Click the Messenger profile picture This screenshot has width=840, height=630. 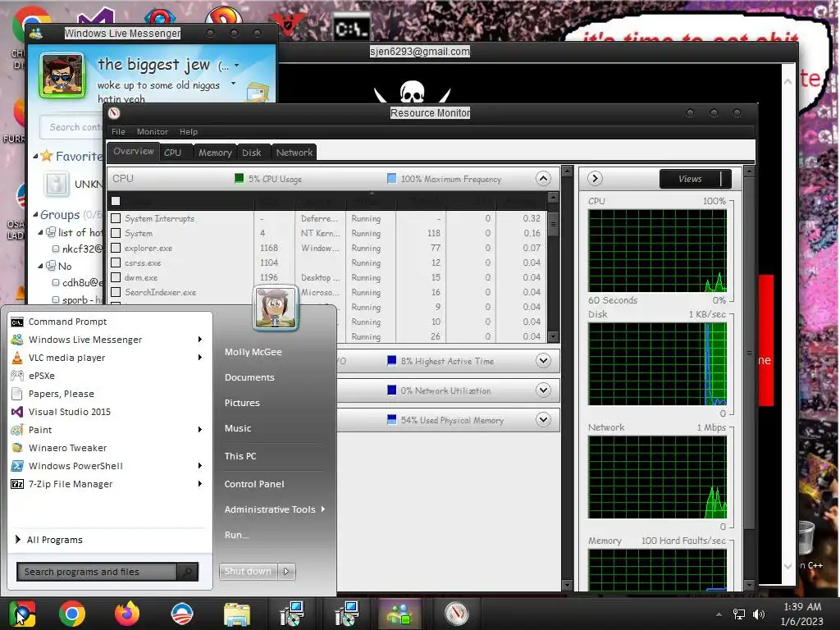[62, 75]
